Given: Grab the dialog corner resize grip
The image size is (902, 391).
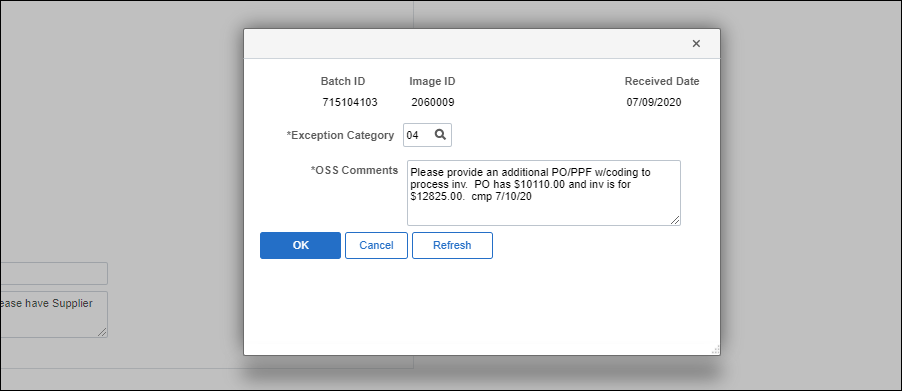Looking at the screenshot, I should pos(716,350).
